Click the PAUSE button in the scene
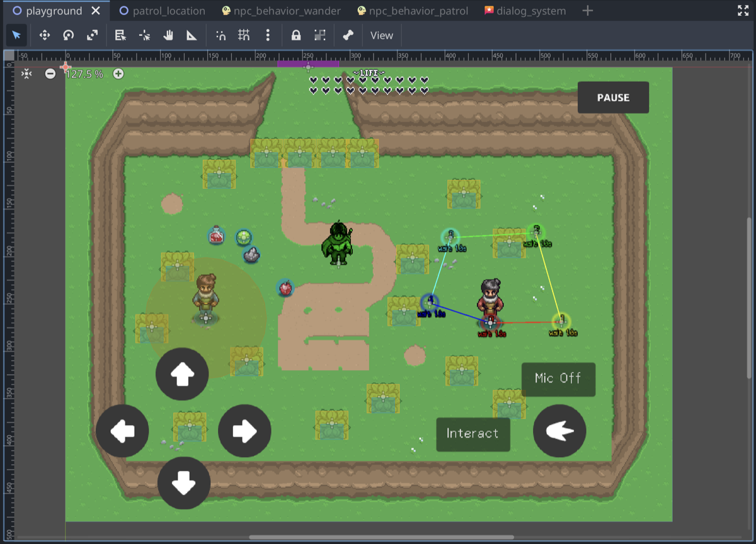The image size is (756, 544). [x=613, y=98]
